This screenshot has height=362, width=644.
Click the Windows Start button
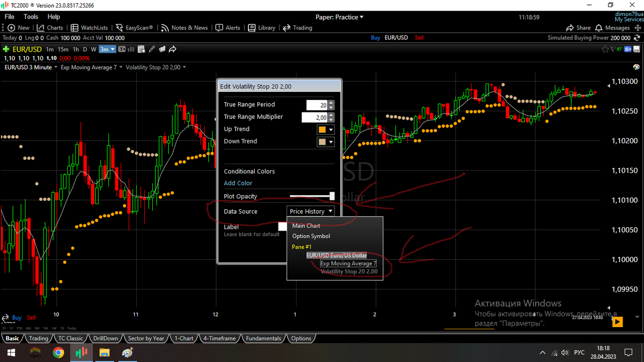click(x=11, y=353)
